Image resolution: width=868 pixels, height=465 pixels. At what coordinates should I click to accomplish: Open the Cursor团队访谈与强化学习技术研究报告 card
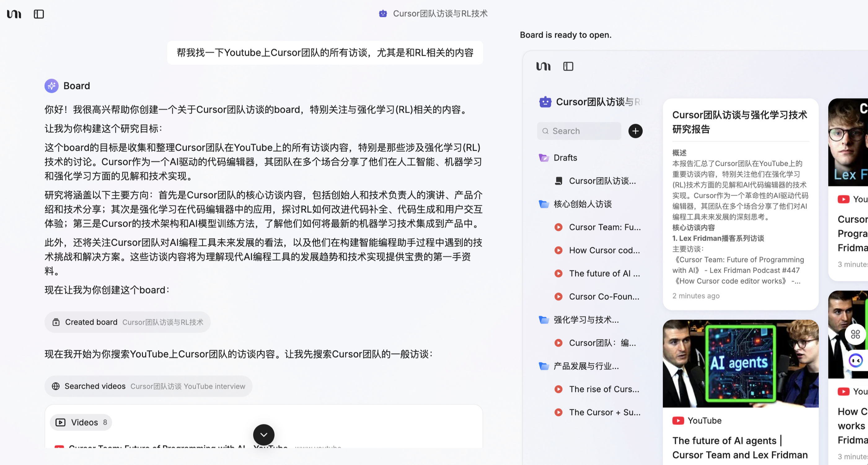[x=740, y=204]
